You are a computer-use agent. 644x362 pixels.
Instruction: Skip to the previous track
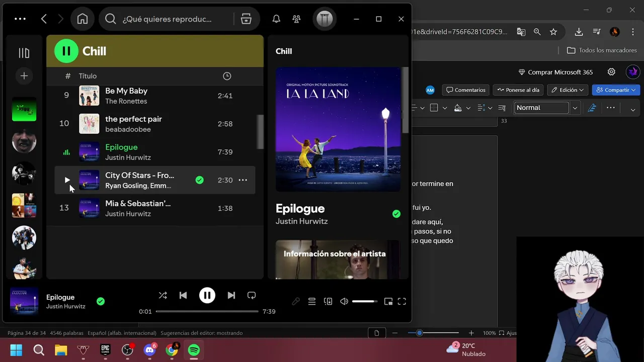(x=183, y=296)
